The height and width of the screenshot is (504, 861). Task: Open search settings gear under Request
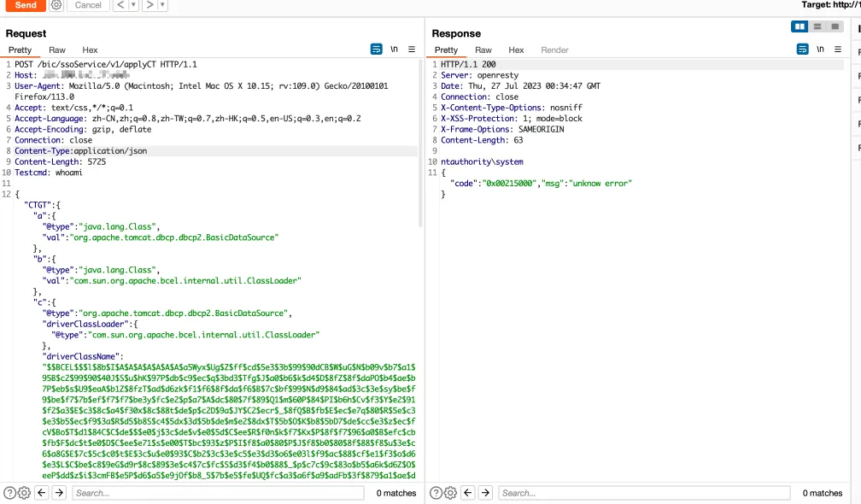click(x=24, y=493)
